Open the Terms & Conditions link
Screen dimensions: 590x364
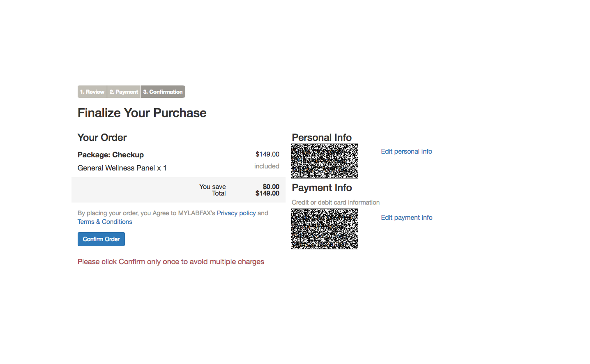(x=105, y=222)
